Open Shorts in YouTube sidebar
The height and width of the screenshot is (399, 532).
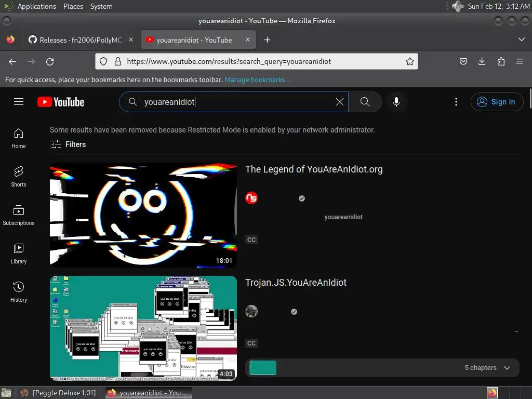(19, 177)
